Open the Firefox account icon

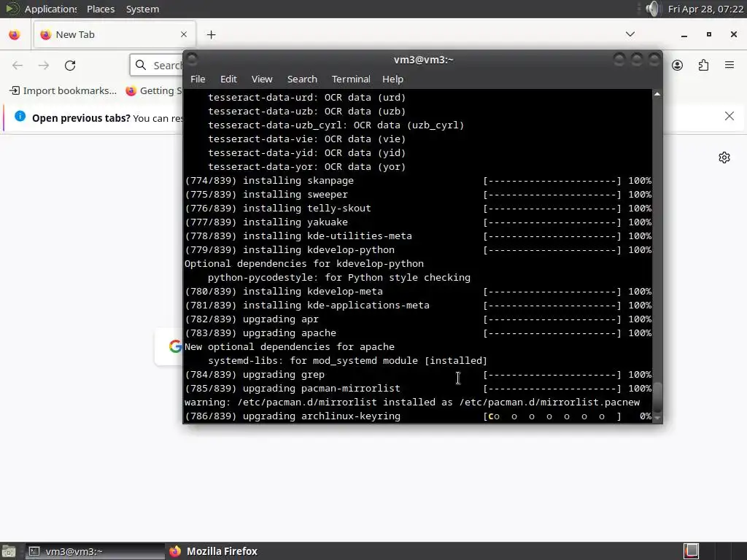point(678,65)
